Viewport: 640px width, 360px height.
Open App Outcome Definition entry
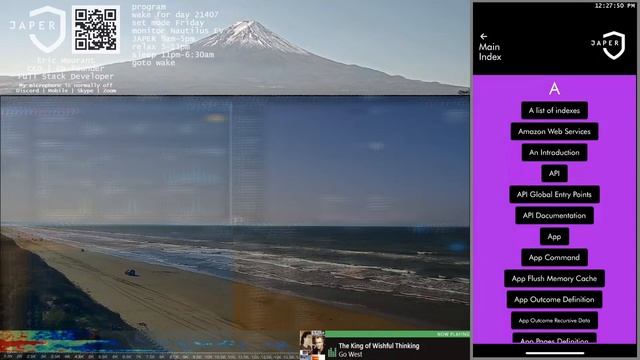[554, 300]
